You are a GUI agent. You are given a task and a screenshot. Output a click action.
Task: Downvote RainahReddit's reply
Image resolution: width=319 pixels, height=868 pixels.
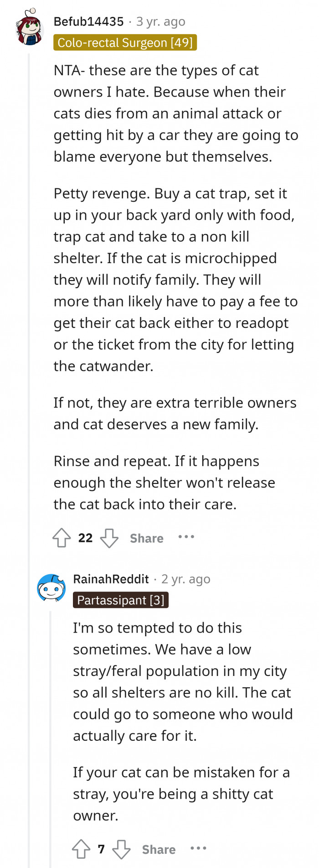(x=121, y=849)
